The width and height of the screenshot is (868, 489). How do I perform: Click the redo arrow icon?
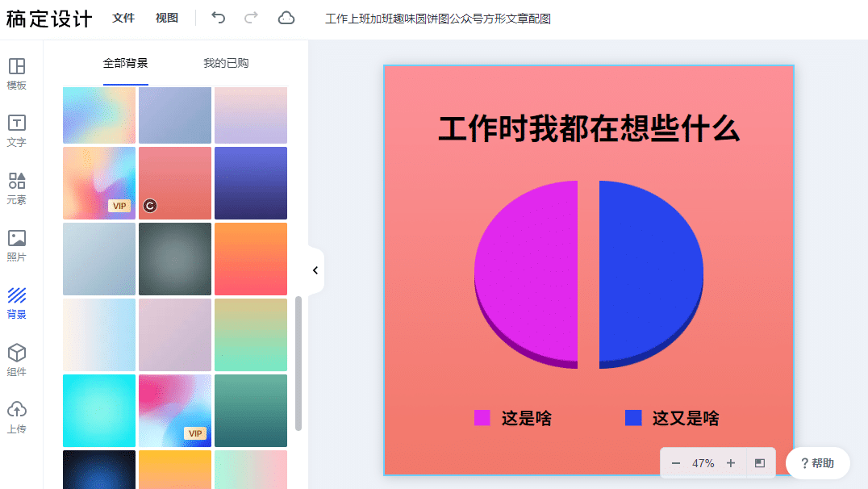(x=252, y=19)
